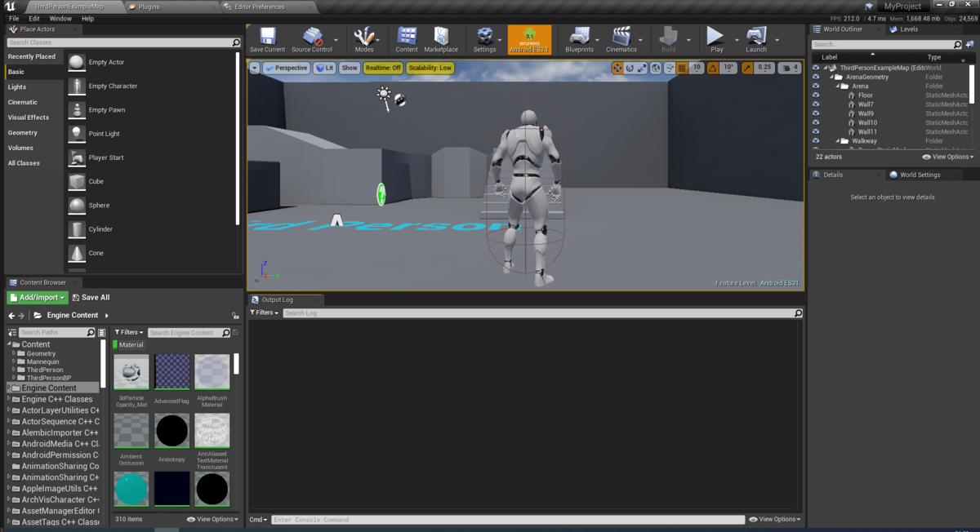Click the Search Log input field
This screenshot has width=980, height=532.
pos(543,313)
